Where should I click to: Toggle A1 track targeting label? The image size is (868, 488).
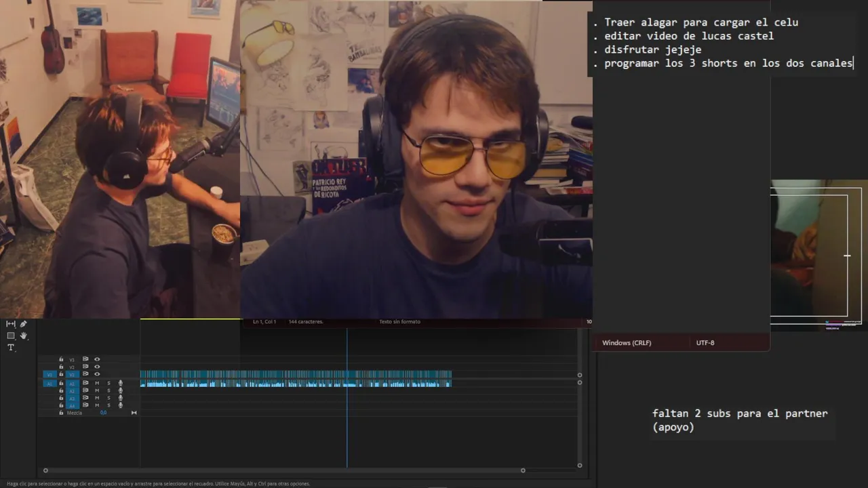coord(72,384)
